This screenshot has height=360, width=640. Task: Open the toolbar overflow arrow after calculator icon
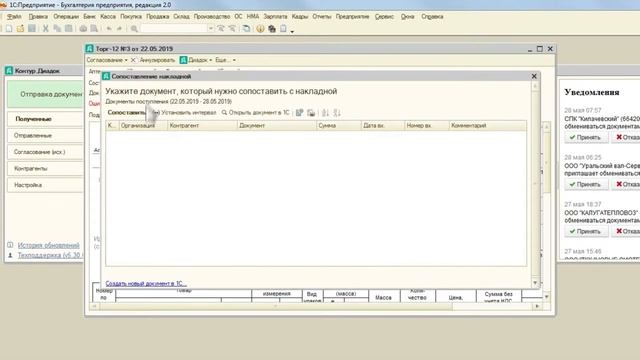(292, 31)
